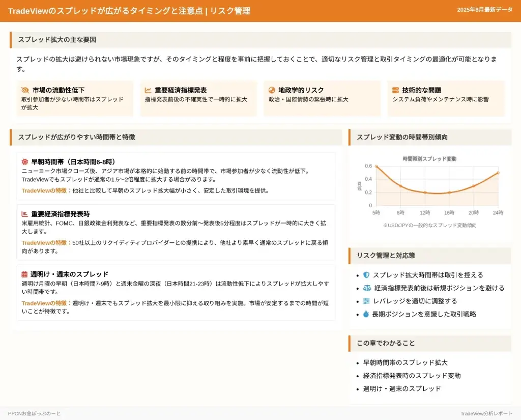The width and height of the screenshot is (521, 420).
Task: Click the line chart icon beside 重要経済指標発表
Action: tap(148, 90)
